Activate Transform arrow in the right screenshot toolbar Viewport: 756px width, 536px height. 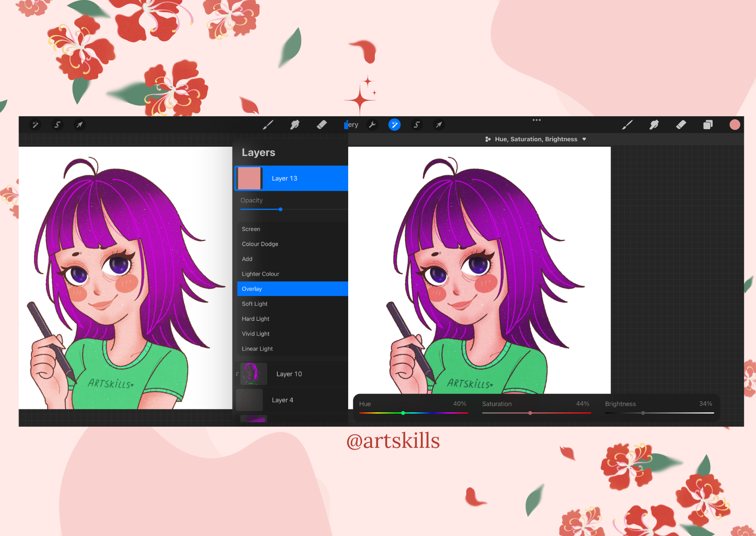[x=439, y=125]
